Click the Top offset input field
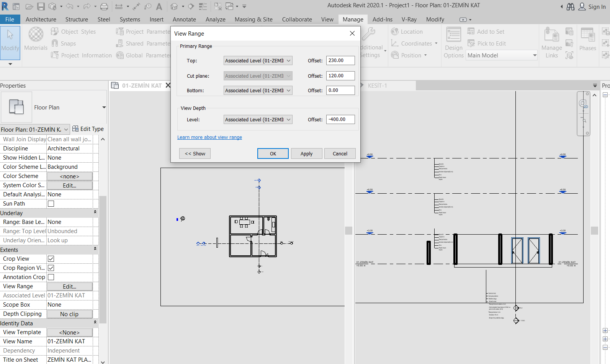Screen dimensions: 610x364 [x=340, y=60]
